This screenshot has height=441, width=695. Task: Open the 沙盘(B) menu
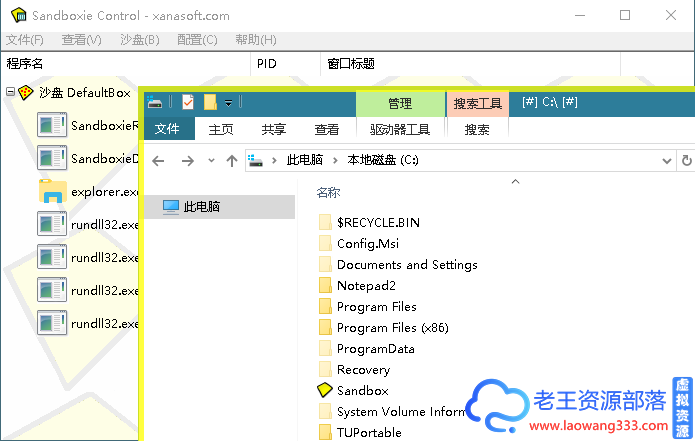click(139, 40)
